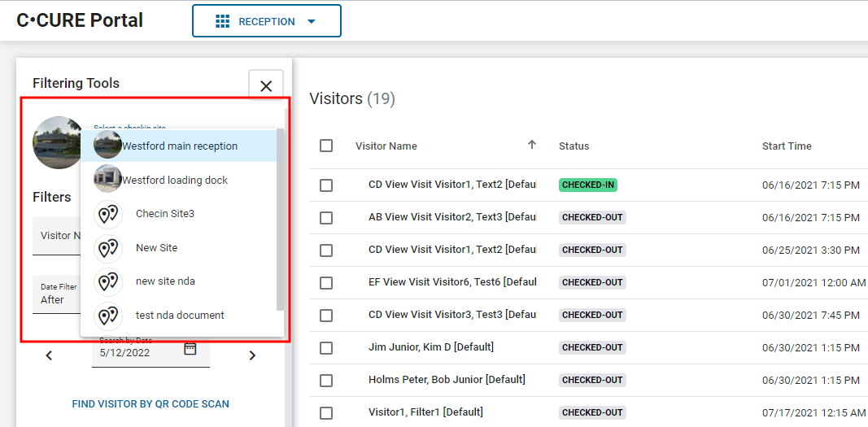This screenshot has width=868, height=427.
Task: Check box for AB View Visit Visitor2 row
Action: pyautogui.click(x=326, y=218)
